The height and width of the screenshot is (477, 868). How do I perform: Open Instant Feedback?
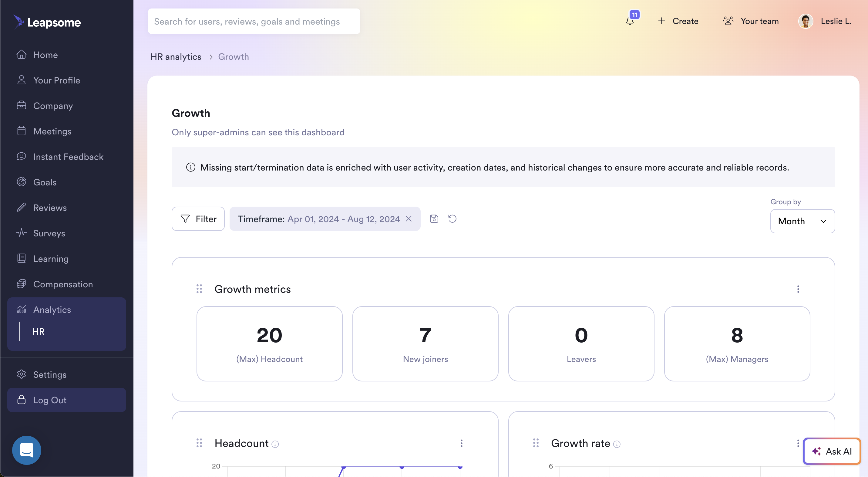66,157
